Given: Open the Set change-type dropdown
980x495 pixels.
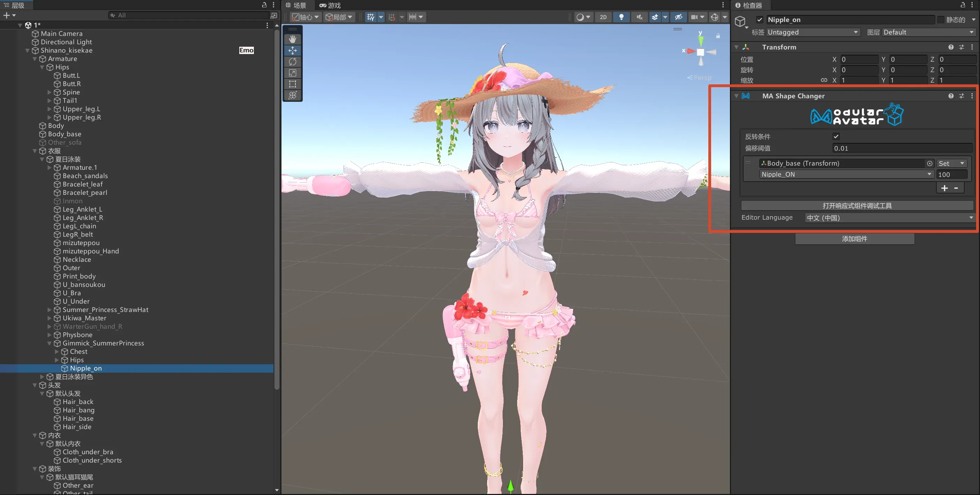Looking at the screenshot, I should pos(951,163).
